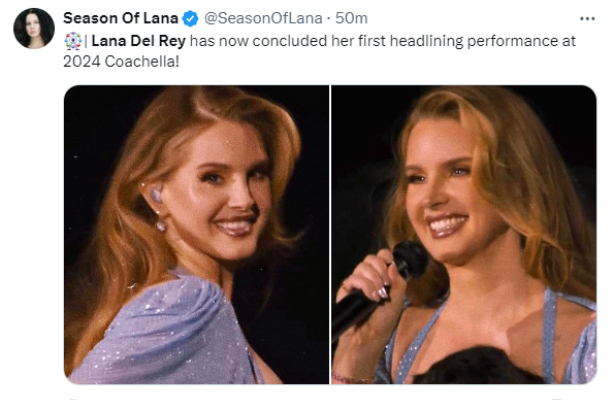The height and width of the screenshot is (400, 614).
Task: Open the tweet via the 50m timestamp
Action: click(x=351, y=19)
